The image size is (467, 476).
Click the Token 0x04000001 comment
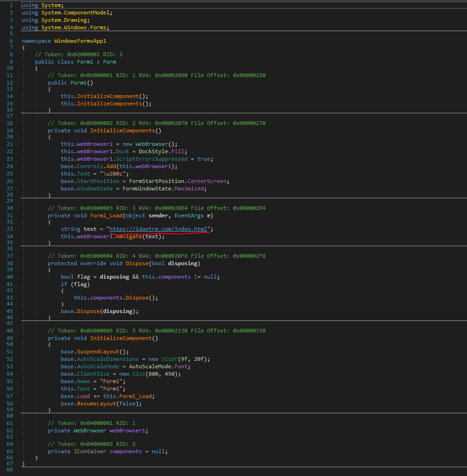91,423
